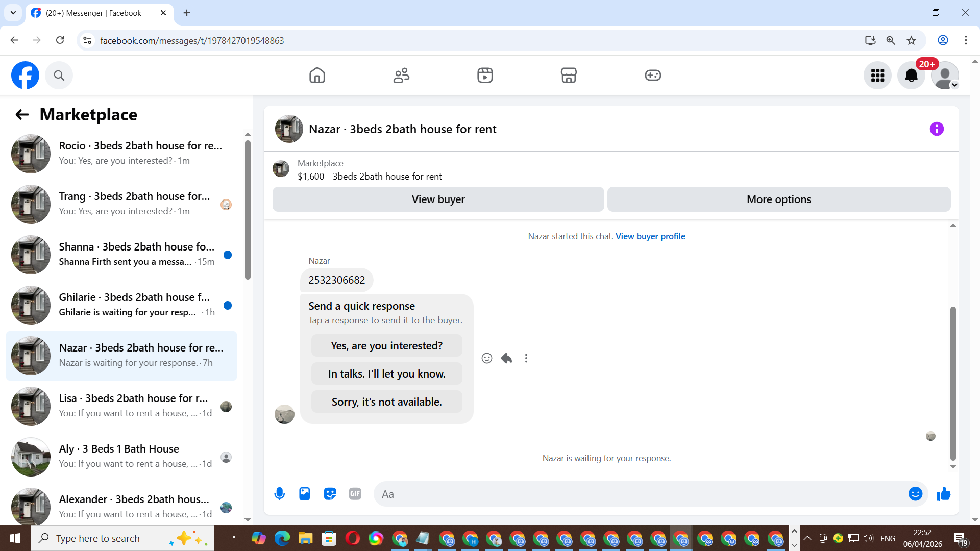The height and width of the screenshot is (551, 980).
Task: Click the message input field
Action: click(641, 494)
